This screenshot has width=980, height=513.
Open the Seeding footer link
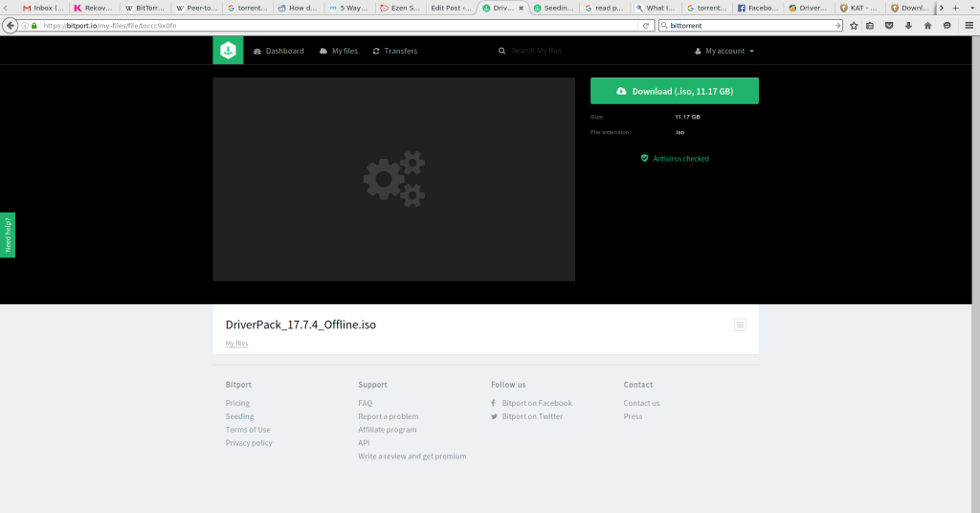coord(239,416)
